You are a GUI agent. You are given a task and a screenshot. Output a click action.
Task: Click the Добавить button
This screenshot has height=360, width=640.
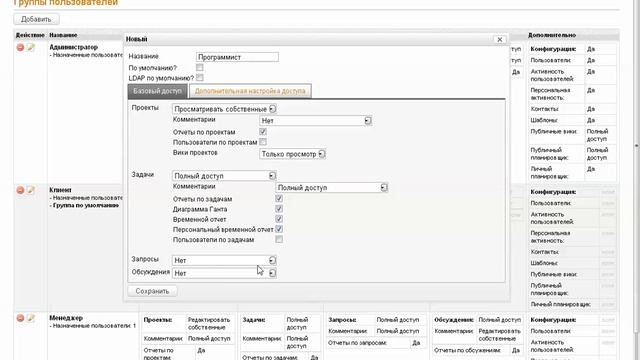click(x=36, y=19)
